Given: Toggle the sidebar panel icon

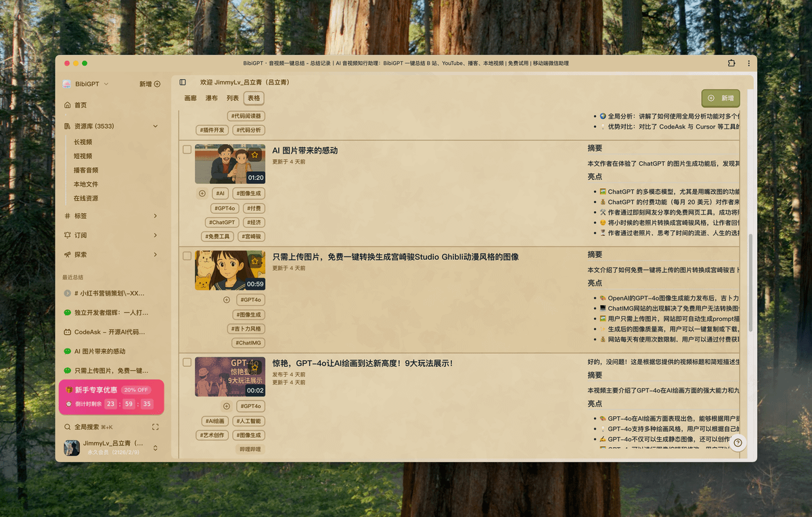Looking at the screenshot, I should click(x=183, y=82).
